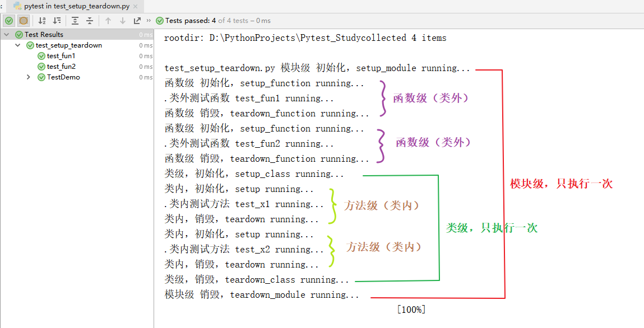Viewport: 644px width, 328px height.
Task: Click the setup_module running console line
Action: click(317, 68)
